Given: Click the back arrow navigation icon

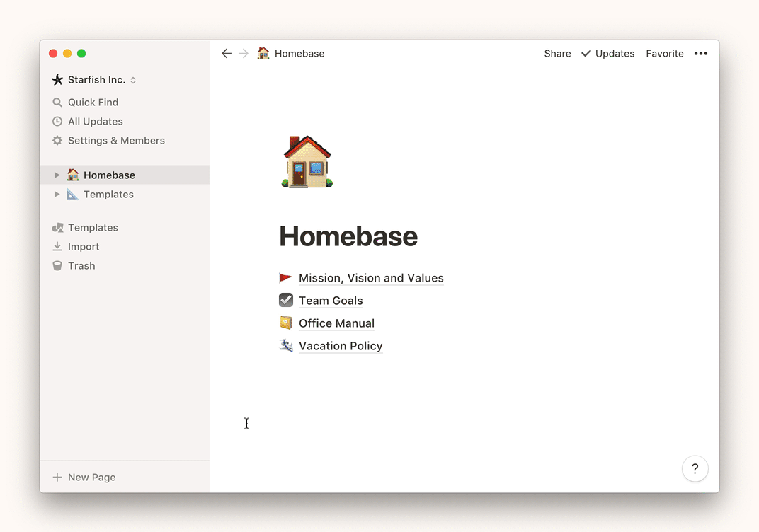Looking at the screenshot, I should click(x=227, y=54).
